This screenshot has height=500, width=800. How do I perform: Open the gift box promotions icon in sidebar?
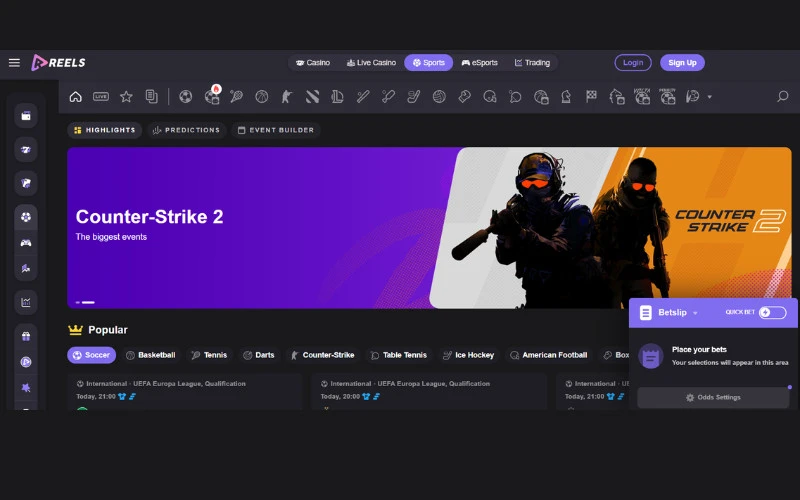point(26,336)
